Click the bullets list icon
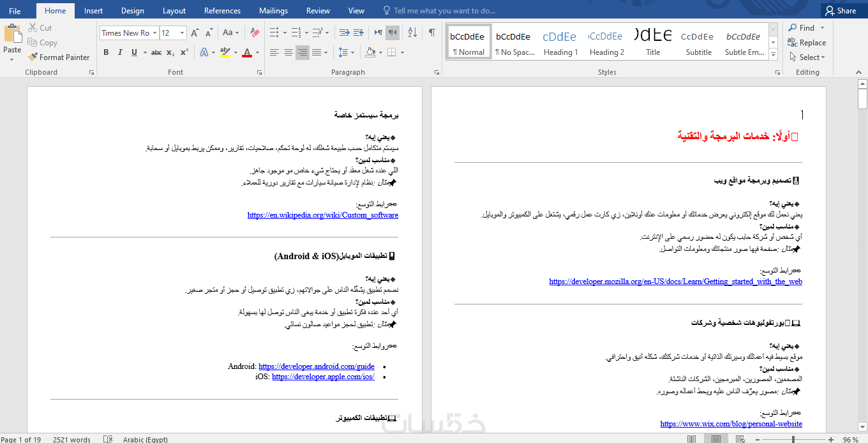The height and width of the screenshot is (443, 868). click(x=274, y=33)
